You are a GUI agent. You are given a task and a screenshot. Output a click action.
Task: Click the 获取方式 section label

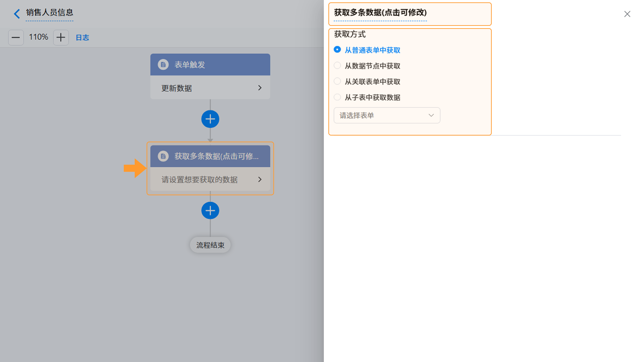[x=350, y=34]
